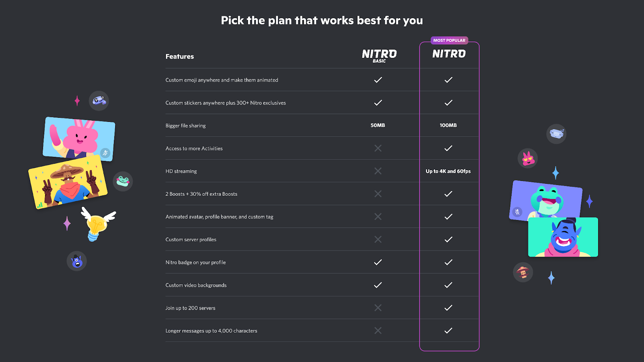
Task: Switch to the Nitro Basic column header
Action: pos(378,55)
